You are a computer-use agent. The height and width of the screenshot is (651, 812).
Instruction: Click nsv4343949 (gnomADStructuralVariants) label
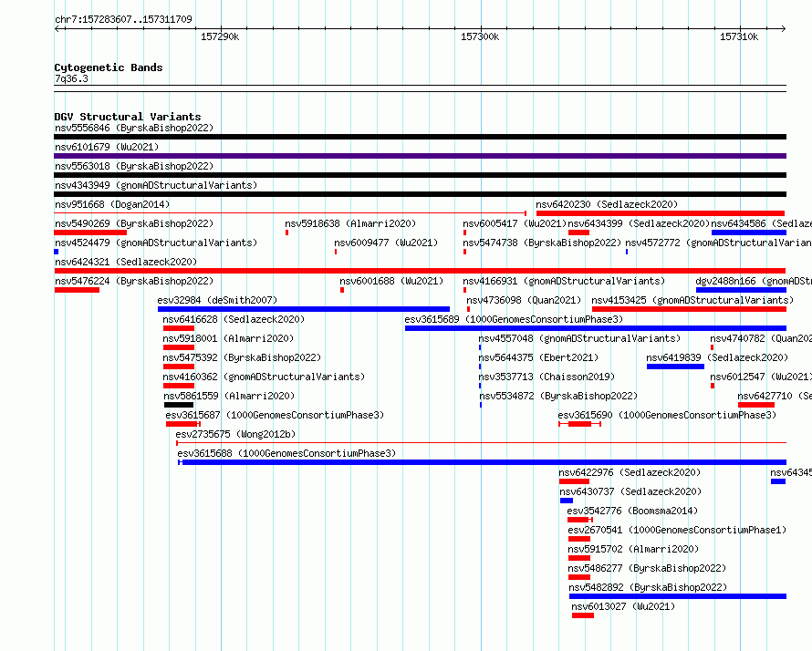[x=156, y=185]
